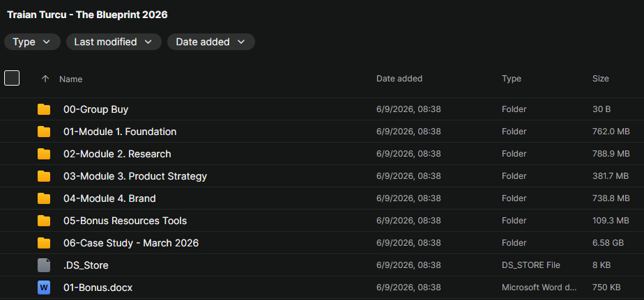This screenshot has height=300, width=644.
Task: Click the sort ascending arrow beside Name
Action: click(x=45, y=79)
